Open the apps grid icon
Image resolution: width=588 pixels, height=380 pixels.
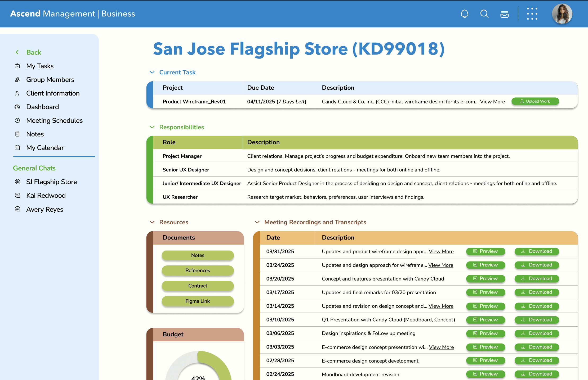(x=532, y=14)
